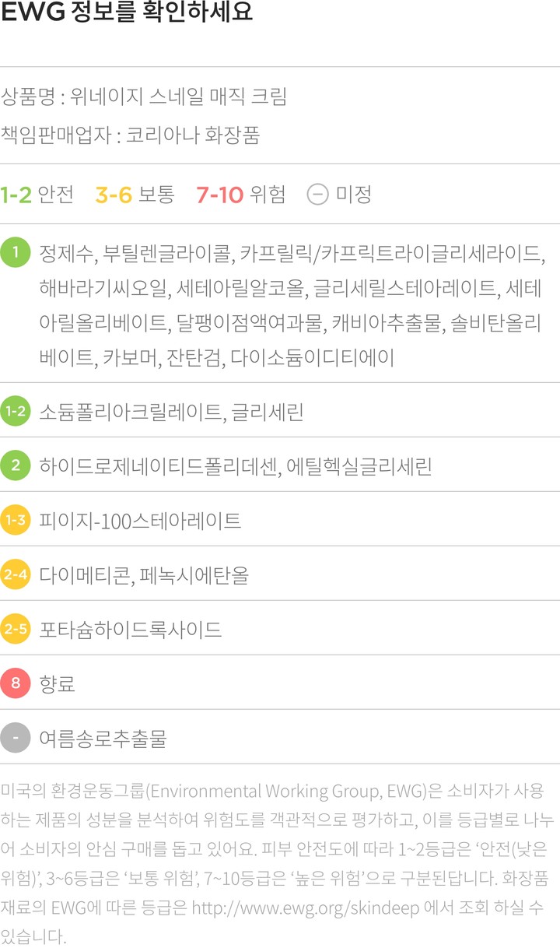Click the green grade 1 badge
Screen dimensions: 560x948
[x=16, y=253]
